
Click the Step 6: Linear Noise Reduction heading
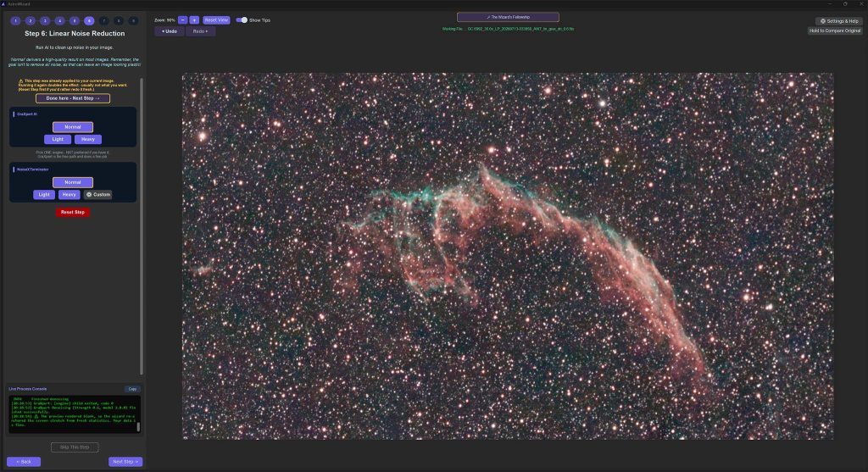tap(75, 34)
